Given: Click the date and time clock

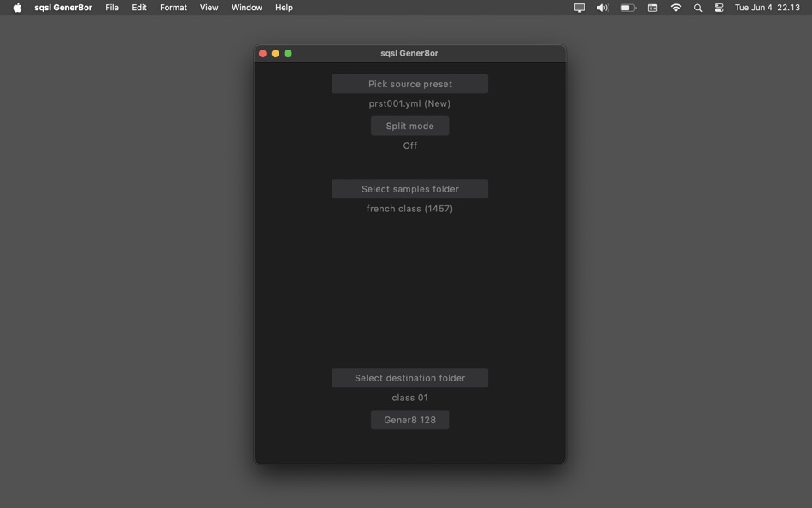Looking at the screenshot, I should coord(768,8).
